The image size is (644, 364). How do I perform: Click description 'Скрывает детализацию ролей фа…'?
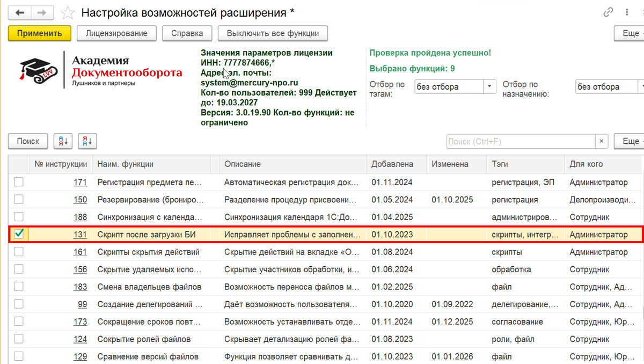(291, 339)
